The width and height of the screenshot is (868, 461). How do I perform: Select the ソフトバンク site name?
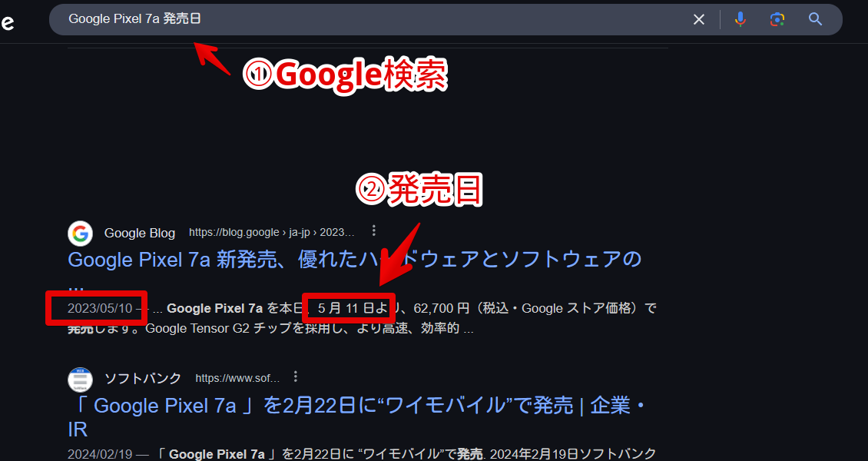(143, 379)
